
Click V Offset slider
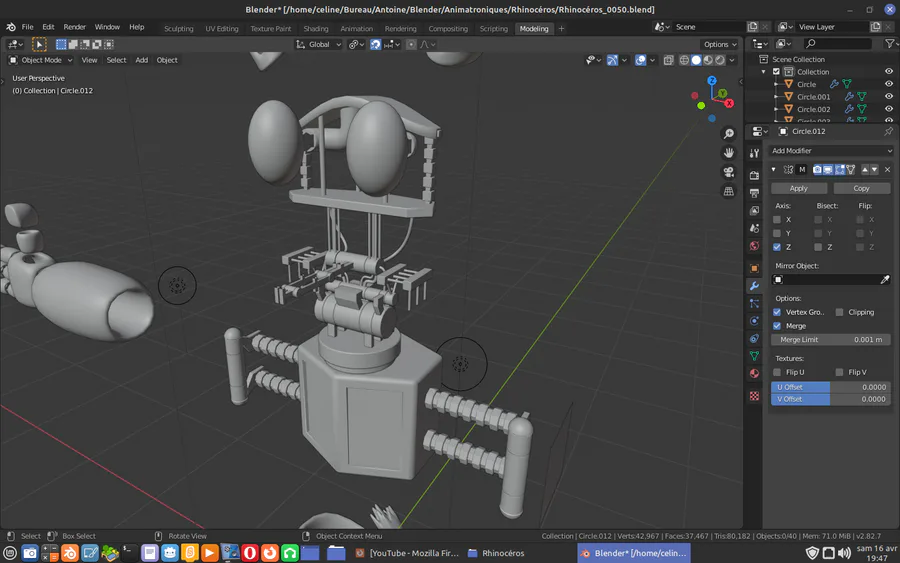[831, 399]
